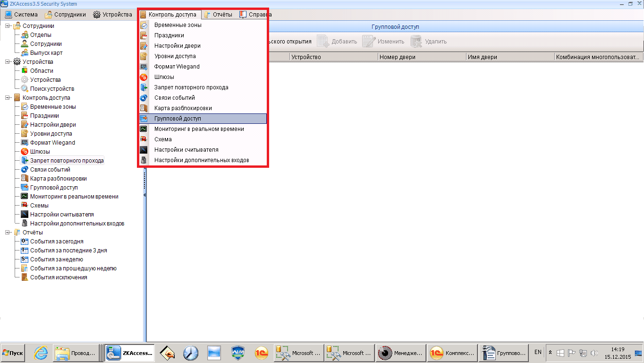The image size is (644, 363).
Task: Collapse the Сотрудники tree node
Action: 8,26
